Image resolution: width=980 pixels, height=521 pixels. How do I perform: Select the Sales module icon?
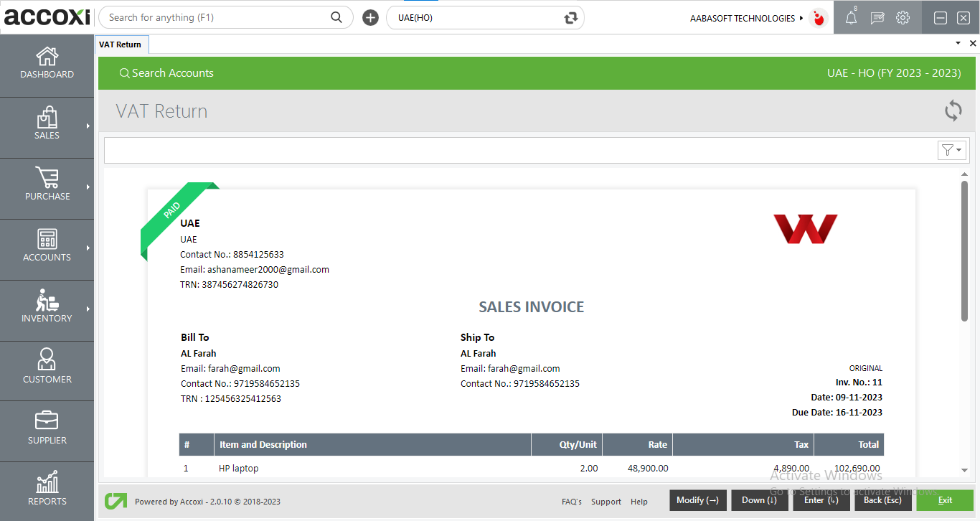coord(47,123)
